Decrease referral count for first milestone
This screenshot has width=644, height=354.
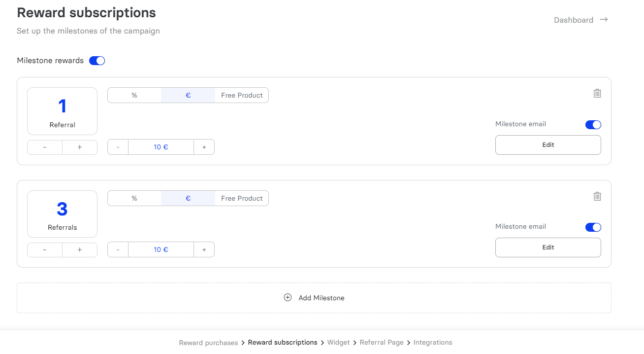(45, 147)
